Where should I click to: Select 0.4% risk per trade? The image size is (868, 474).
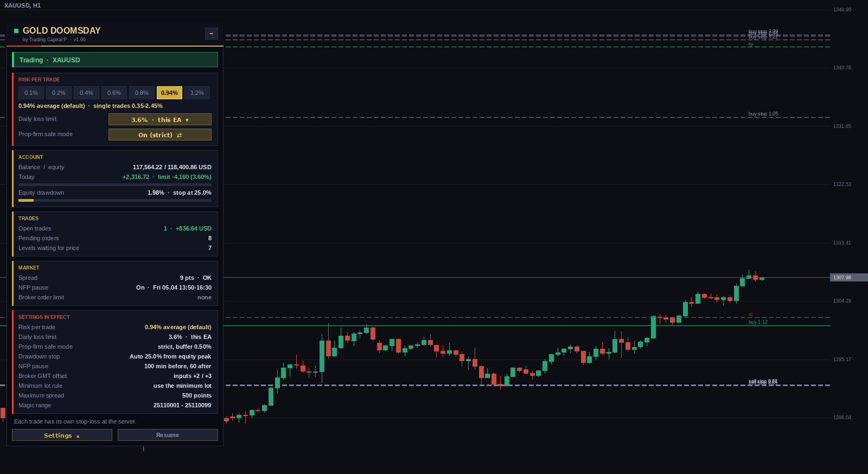(x=86, y=93)
